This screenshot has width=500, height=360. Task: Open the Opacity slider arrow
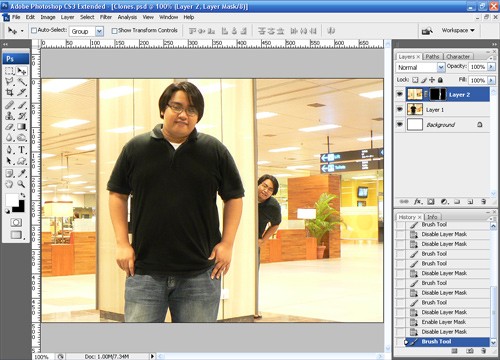491,67
